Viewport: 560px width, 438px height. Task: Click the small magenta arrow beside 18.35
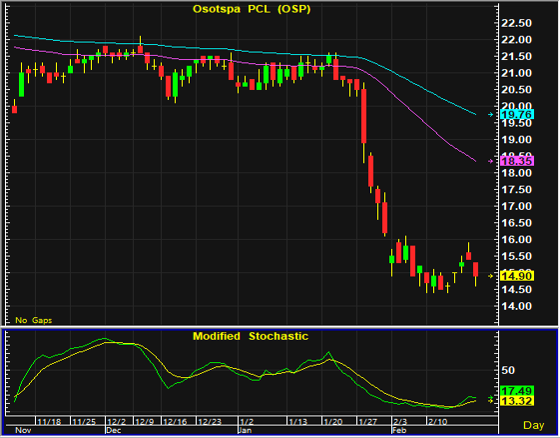[x=491, y=161]
